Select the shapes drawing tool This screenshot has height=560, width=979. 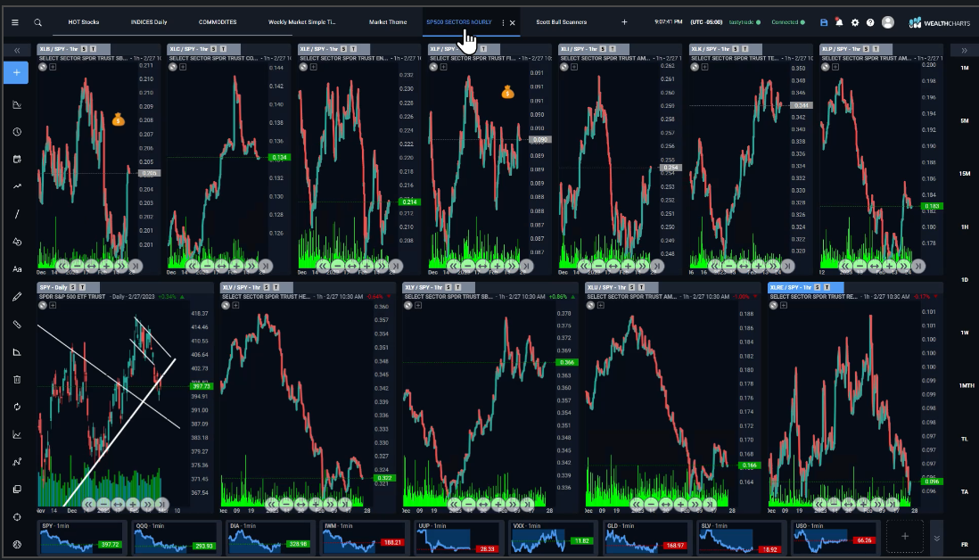coord(17,242)
